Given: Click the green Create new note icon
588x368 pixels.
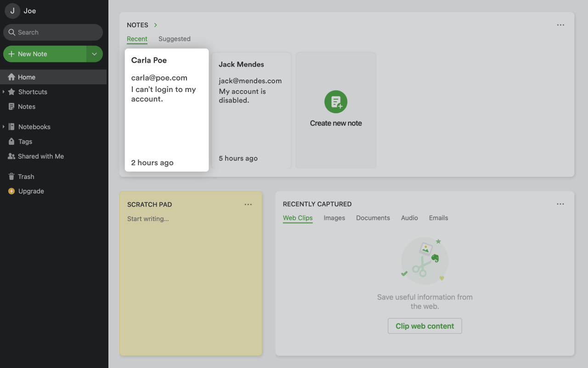Looking at the screenshot, I should (x=336, y=102).
